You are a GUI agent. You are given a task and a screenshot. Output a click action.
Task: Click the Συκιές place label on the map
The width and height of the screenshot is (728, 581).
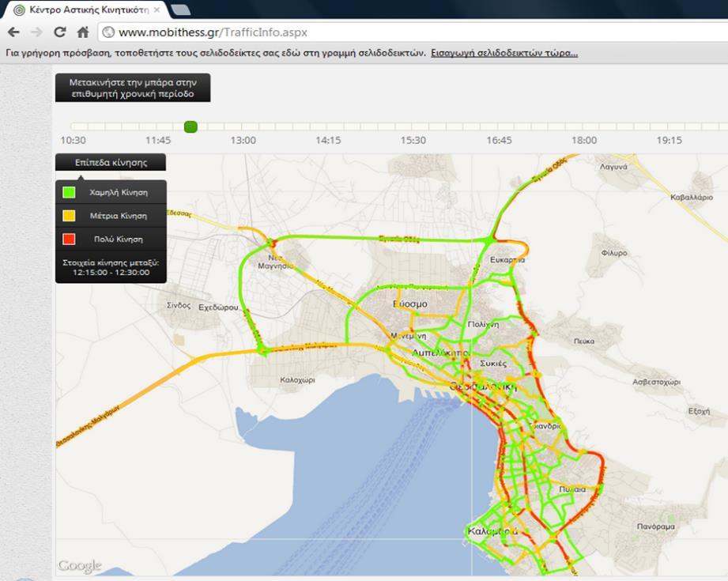[493, 363]
